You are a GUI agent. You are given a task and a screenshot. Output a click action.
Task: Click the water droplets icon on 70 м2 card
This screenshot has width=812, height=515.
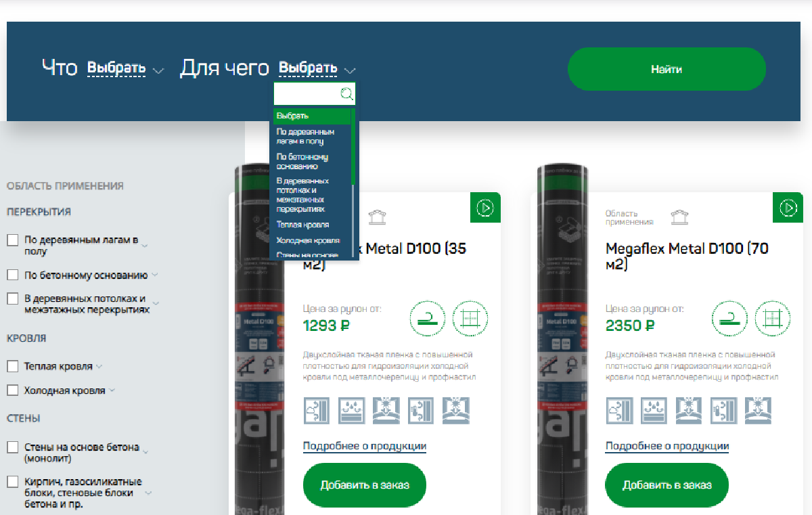654,411
